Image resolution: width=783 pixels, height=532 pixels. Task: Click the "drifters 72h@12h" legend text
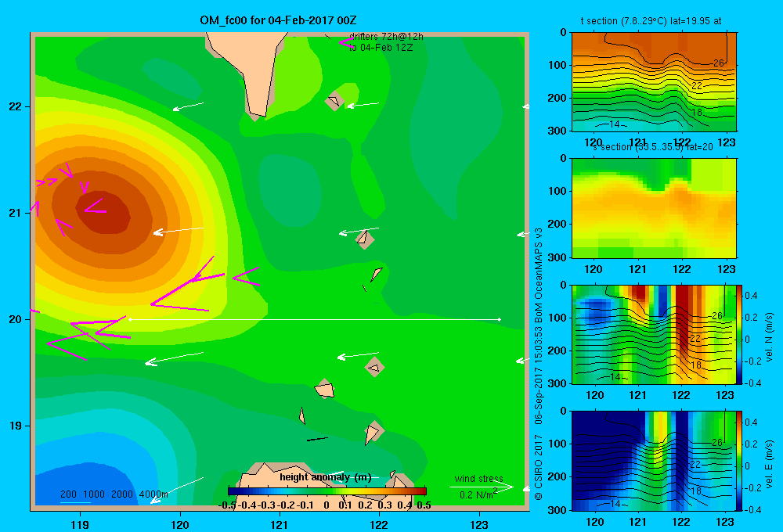[x=386, y=37]
